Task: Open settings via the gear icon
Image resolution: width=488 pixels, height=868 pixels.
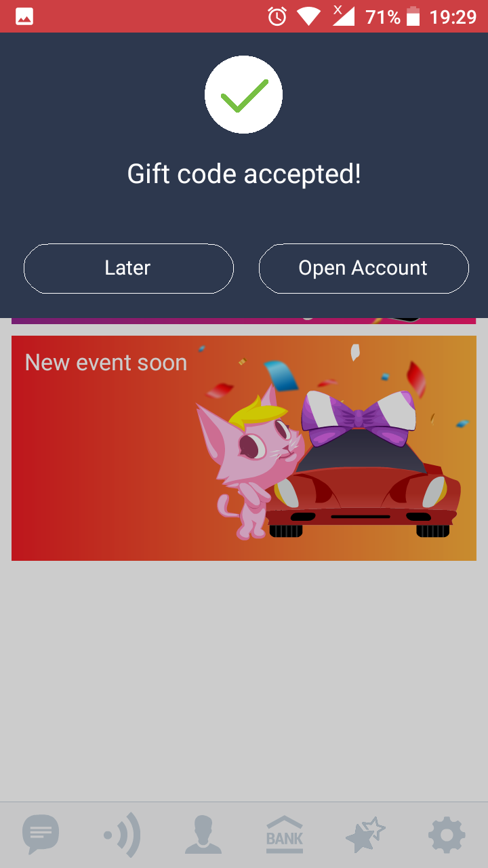Action: point(447,835)
